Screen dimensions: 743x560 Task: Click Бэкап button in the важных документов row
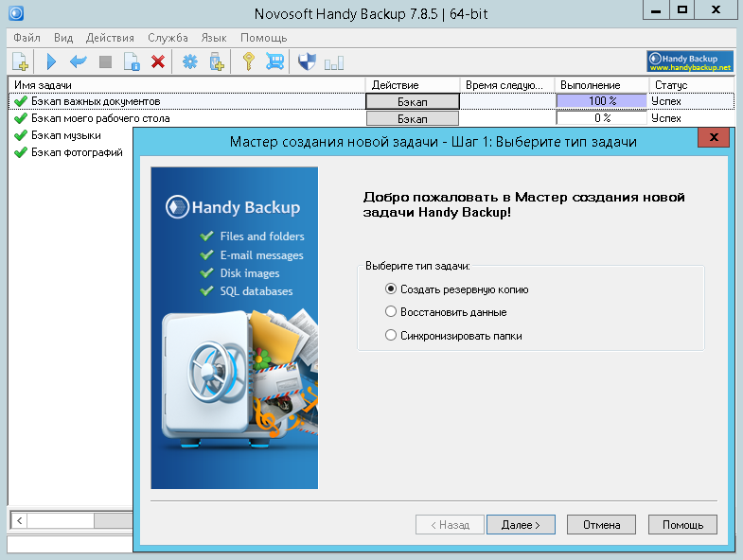coord(413,101)
